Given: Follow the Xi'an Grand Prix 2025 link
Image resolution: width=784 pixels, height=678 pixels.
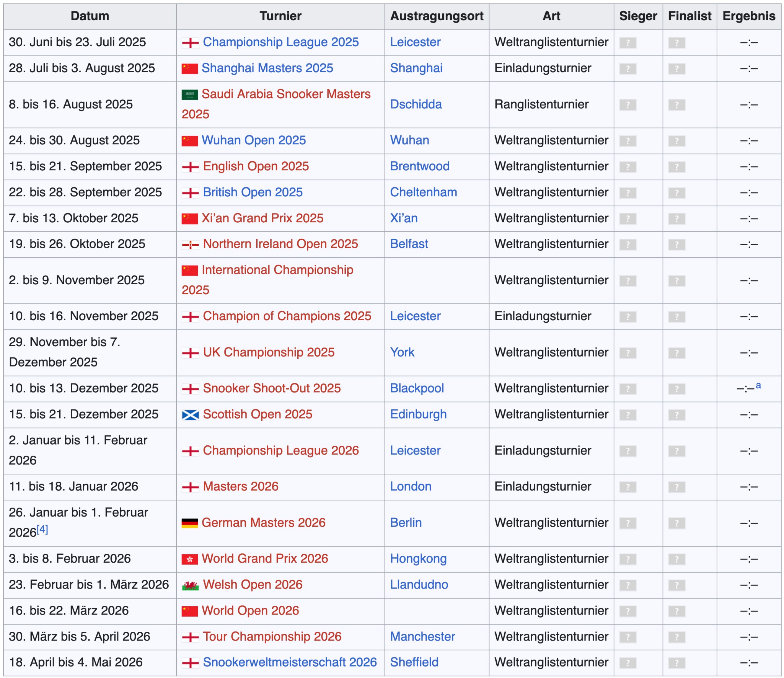Looking at the screenshot, I should point(262,218).
